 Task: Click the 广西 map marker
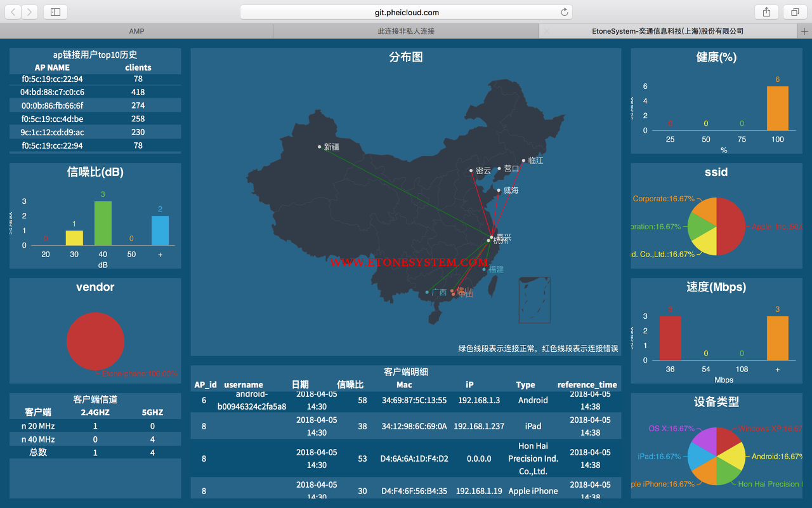click(x=427, y=292)
